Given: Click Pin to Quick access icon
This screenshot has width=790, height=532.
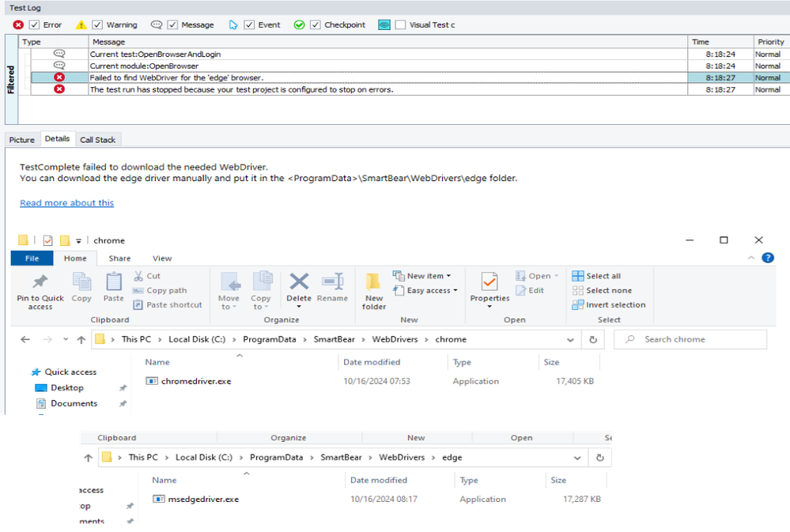Looking at the screenshot, I should pos(40,282).
